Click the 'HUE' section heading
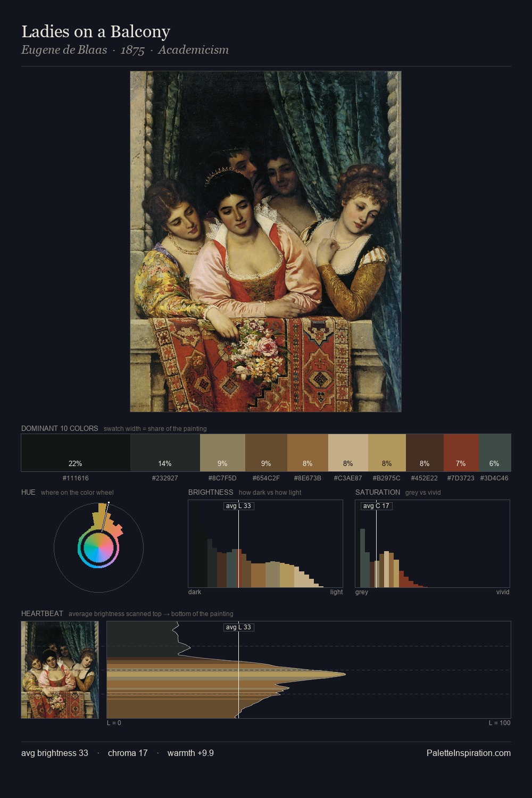The image size is (532, 798). click(x=28, y=492)
